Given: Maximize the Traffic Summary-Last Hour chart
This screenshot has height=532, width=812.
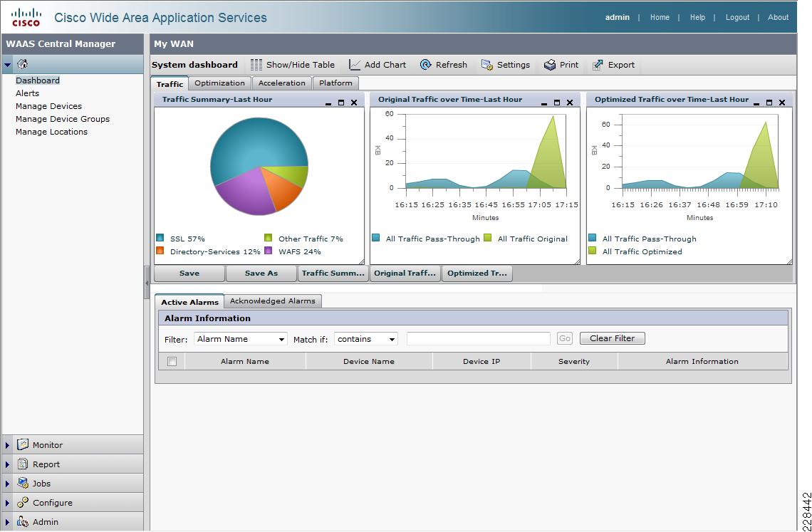Looking at the screenshot, I should coord(340,103).
